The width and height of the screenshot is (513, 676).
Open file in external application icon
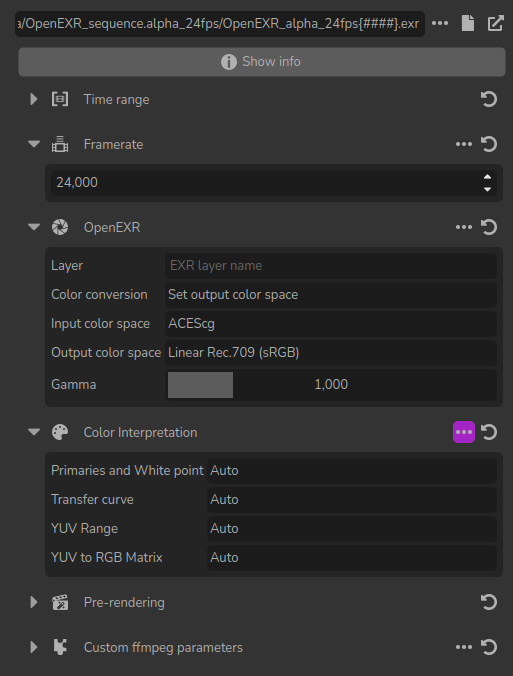(x=496, y=23)
